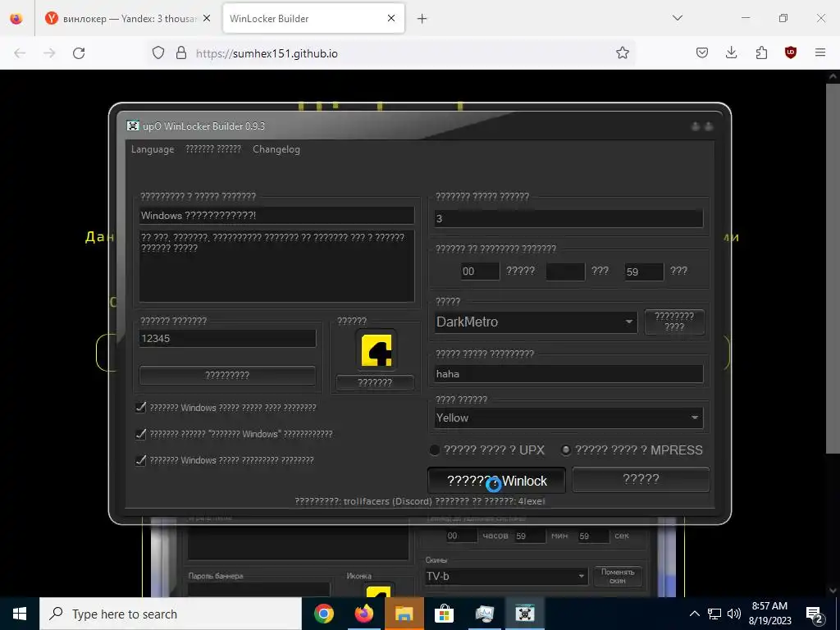View site security via the padlock icon
This screenshot has height=630, width=840.
(181, 52)
